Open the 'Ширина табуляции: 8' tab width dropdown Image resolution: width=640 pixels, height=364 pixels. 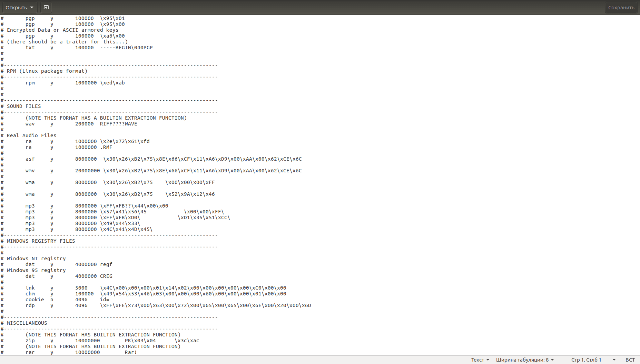pyautogui.click(x=525, y=360)
